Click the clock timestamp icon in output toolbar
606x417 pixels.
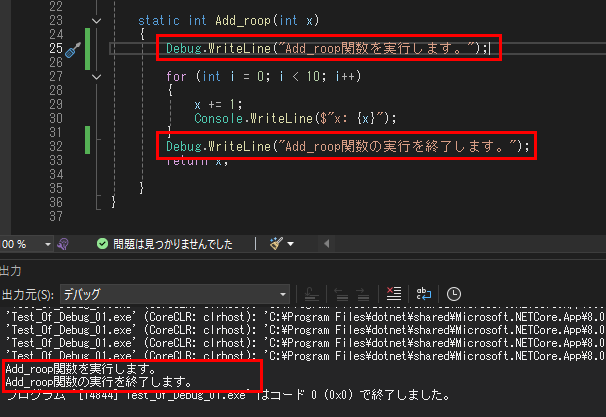[x=454, y=293]
